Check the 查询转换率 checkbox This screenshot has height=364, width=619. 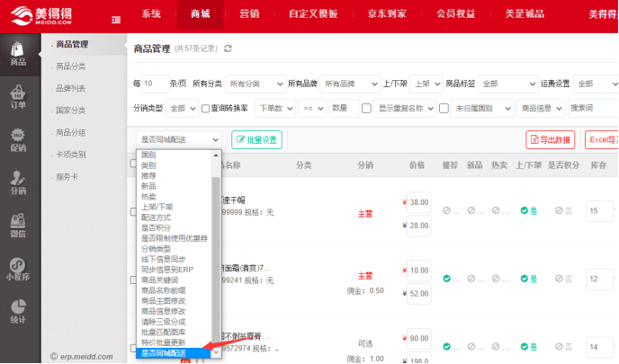click(205, 109)
